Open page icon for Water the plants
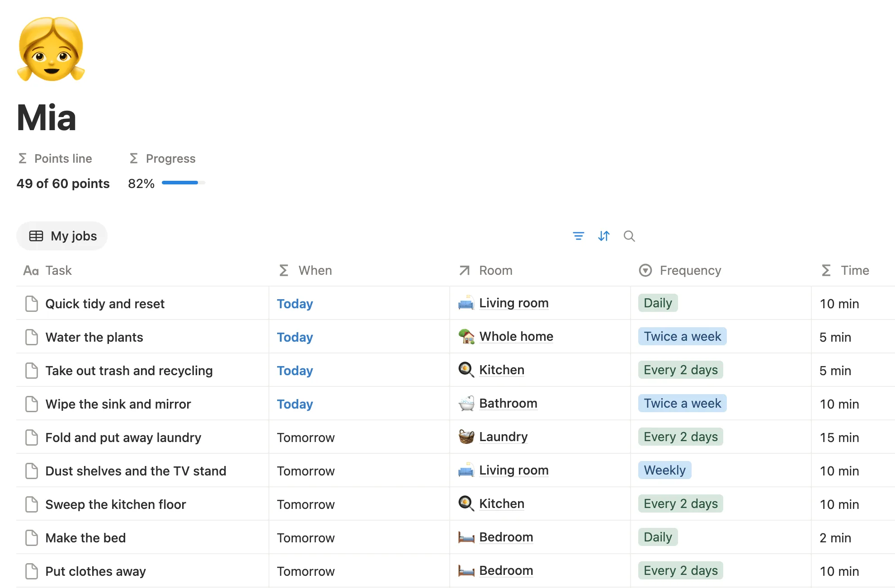Viewport: 895px width, 588px height. click(32, 337)
